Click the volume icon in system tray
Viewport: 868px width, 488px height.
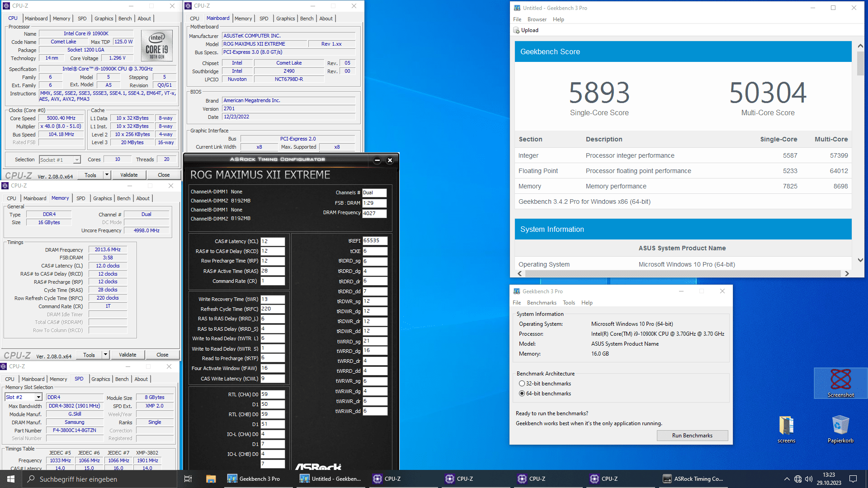(x=809, y=479)
